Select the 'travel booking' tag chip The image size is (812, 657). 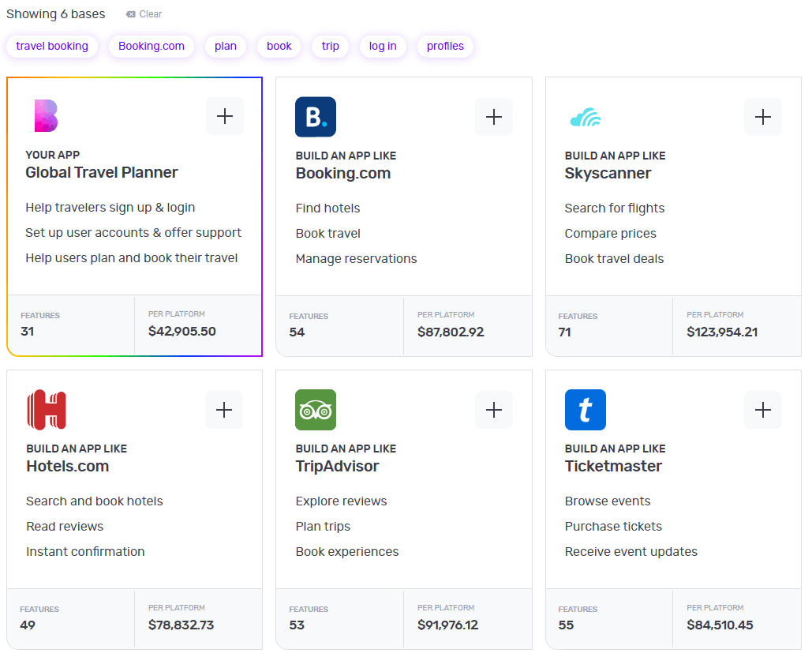pyautogui.click(x=52, y=46)
